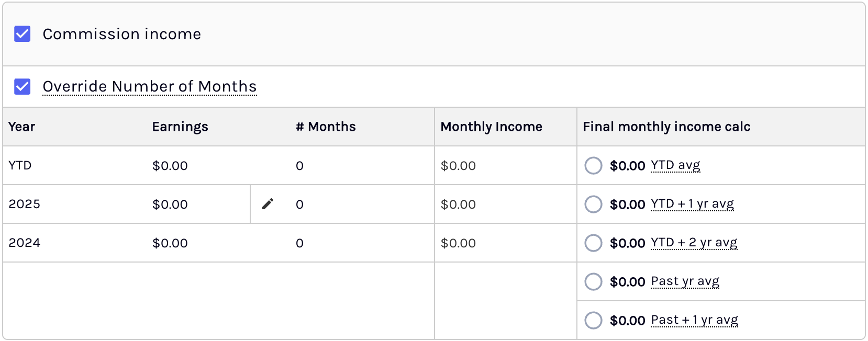
Task: Click the YTD + 2 yr avg underlined label
Action: coord(694,243)
